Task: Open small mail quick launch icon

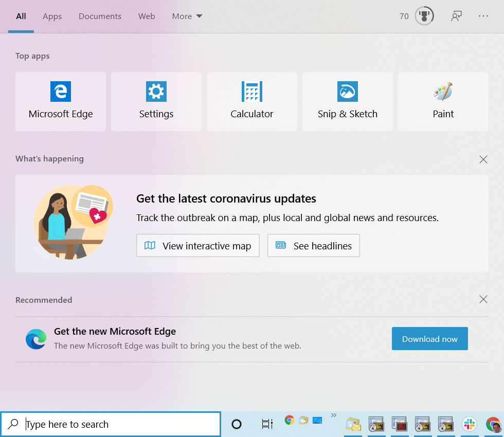Action: (303, 420)
